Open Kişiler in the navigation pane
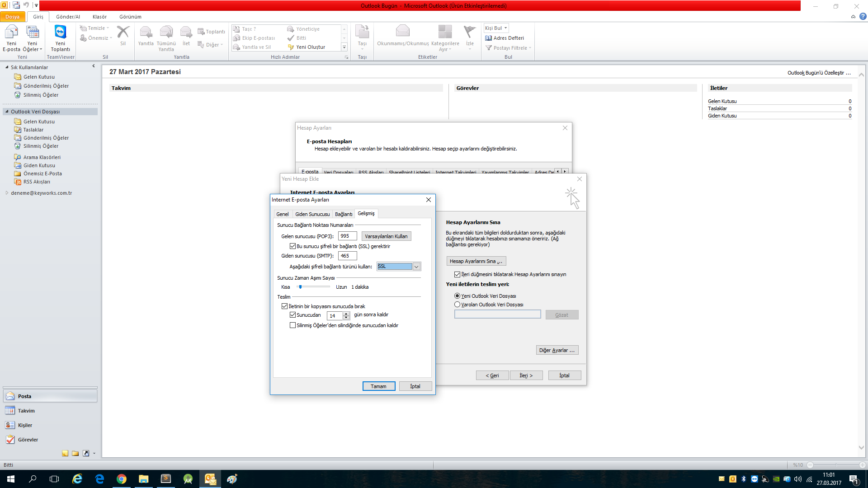The image size is (868, 488). (x=50, y=425)
